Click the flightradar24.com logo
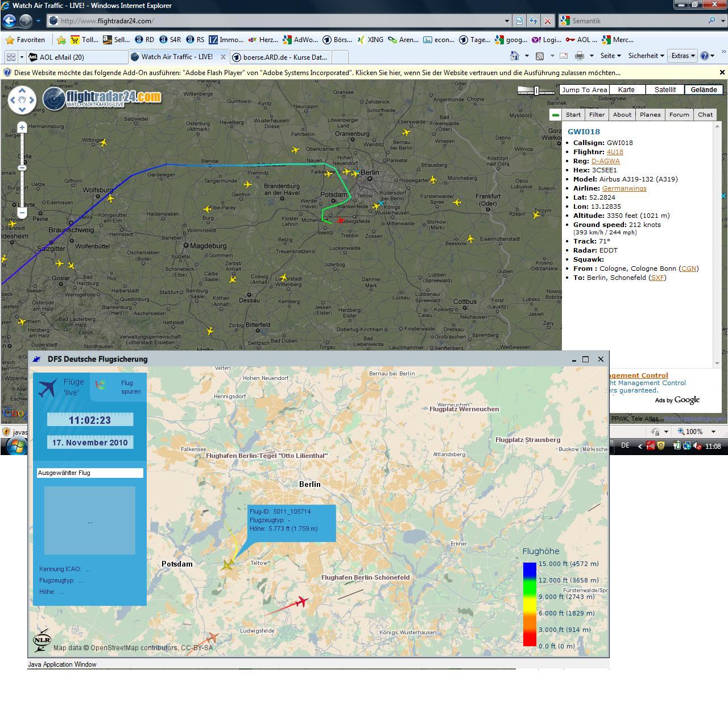Viewport: 728px width, 727px height. click(x=102, y=97)
